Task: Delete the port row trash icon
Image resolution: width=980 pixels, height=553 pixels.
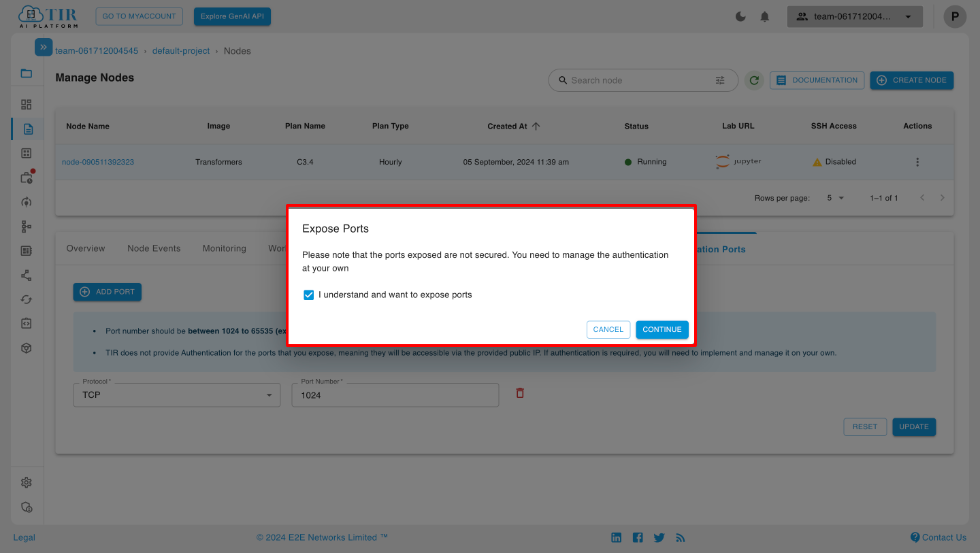Action: [x=520, y=393]
